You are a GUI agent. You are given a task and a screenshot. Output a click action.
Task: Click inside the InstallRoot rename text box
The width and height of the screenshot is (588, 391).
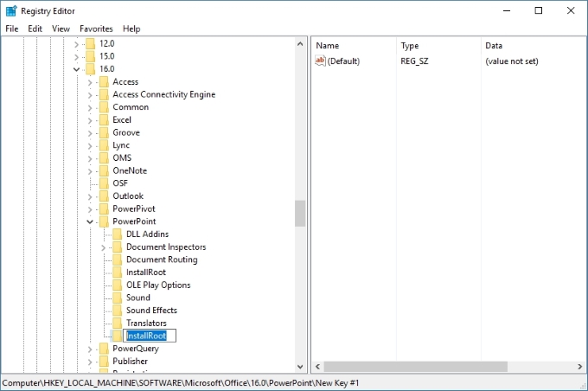(x=150, y=336)
